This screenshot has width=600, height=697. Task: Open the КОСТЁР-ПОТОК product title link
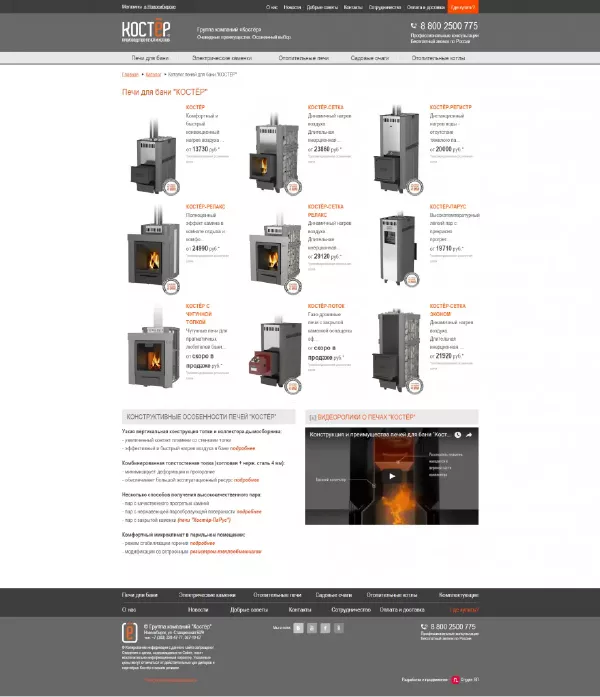pos(326,306)
